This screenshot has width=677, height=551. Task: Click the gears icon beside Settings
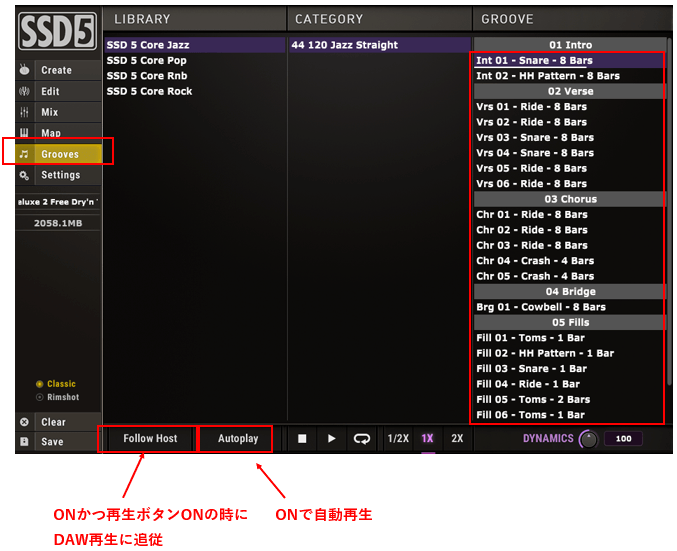(25, 175)
